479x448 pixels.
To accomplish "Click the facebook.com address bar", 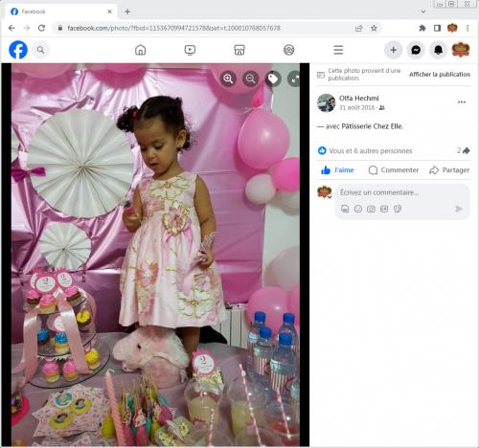I will (x=204, y=28).
